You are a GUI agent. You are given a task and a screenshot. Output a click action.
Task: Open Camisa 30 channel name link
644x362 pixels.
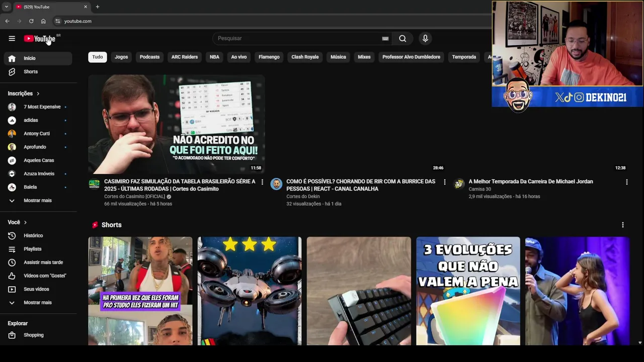[479, 189]
